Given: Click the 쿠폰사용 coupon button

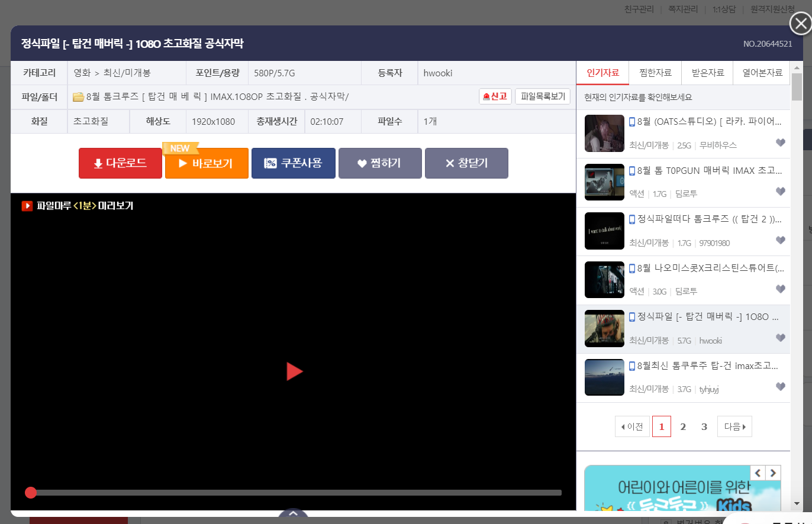Looking at the screenshot, I should [293, 163].
